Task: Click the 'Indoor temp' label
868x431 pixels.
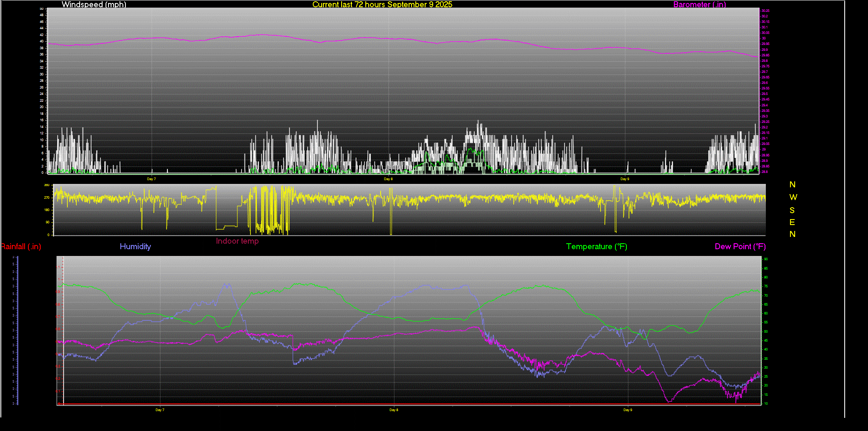Action: pos(237,241)
